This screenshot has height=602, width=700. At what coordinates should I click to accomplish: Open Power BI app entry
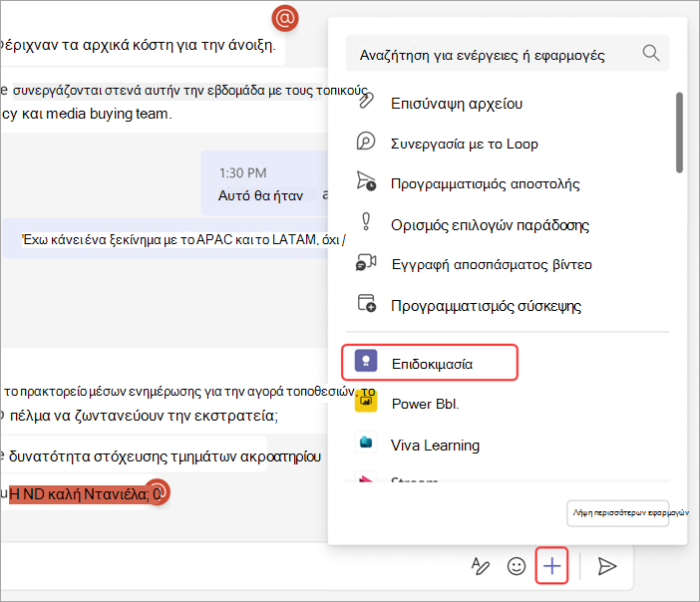click(425, 404)
